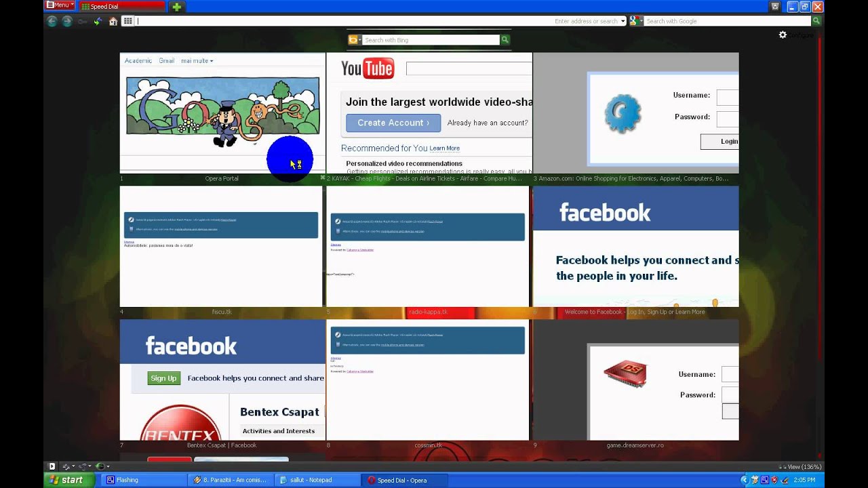The height and width of the screenshot is (488, 868).
Task: Select the Speed Dial tab
Action: 121,7
